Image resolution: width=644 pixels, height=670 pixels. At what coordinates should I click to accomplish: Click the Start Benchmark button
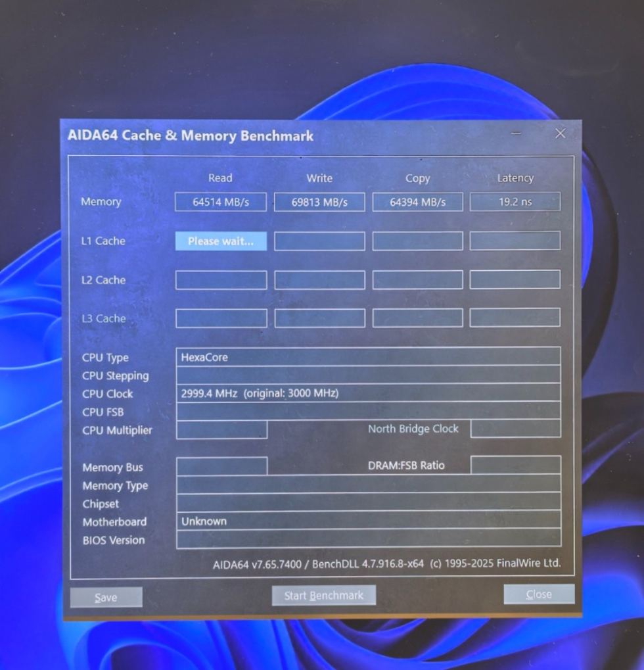[x=324, y=595]
